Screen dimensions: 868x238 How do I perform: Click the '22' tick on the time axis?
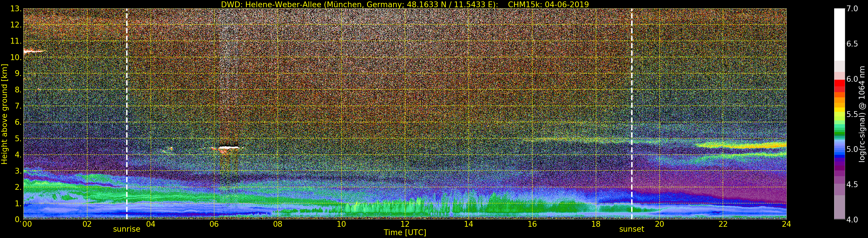(x=723, y=224)
